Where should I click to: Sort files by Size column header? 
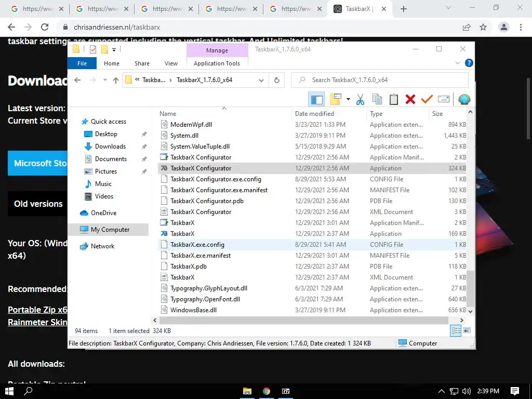[447, 114]
